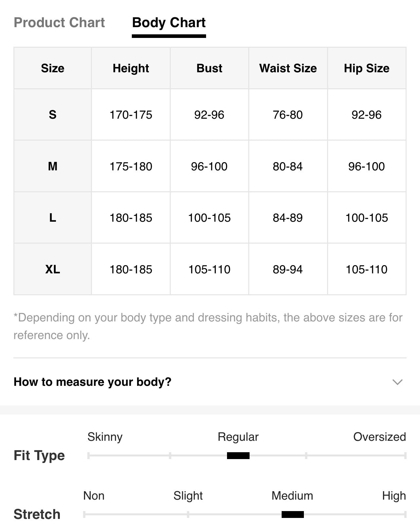Click the Hip Size column header
Image resolution: width=420 pixels, height=532 pixels.
367,68
